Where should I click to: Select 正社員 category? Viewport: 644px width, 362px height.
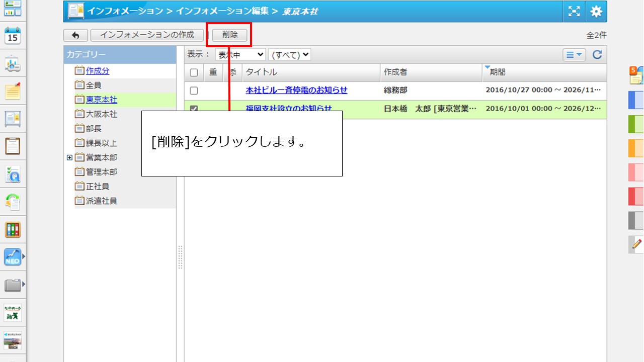[x=98, y=186]
